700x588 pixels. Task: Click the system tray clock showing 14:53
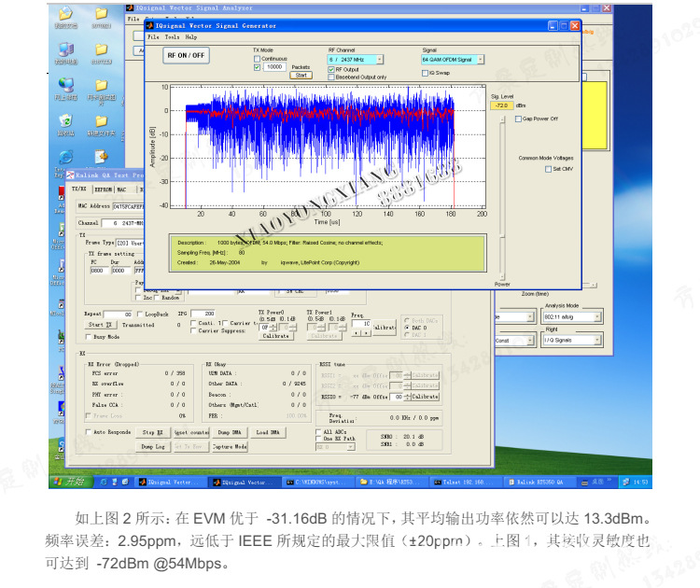pyautogui.click(x=640, y=483)
